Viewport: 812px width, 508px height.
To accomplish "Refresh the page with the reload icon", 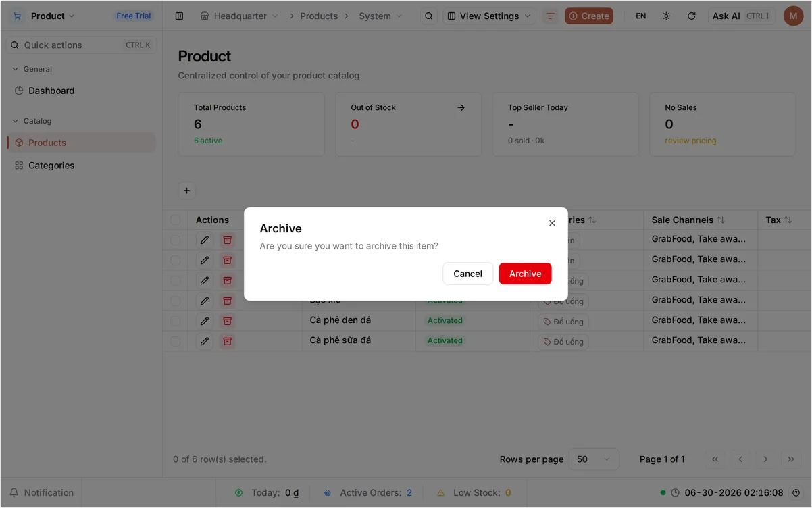I will point(691,16).
